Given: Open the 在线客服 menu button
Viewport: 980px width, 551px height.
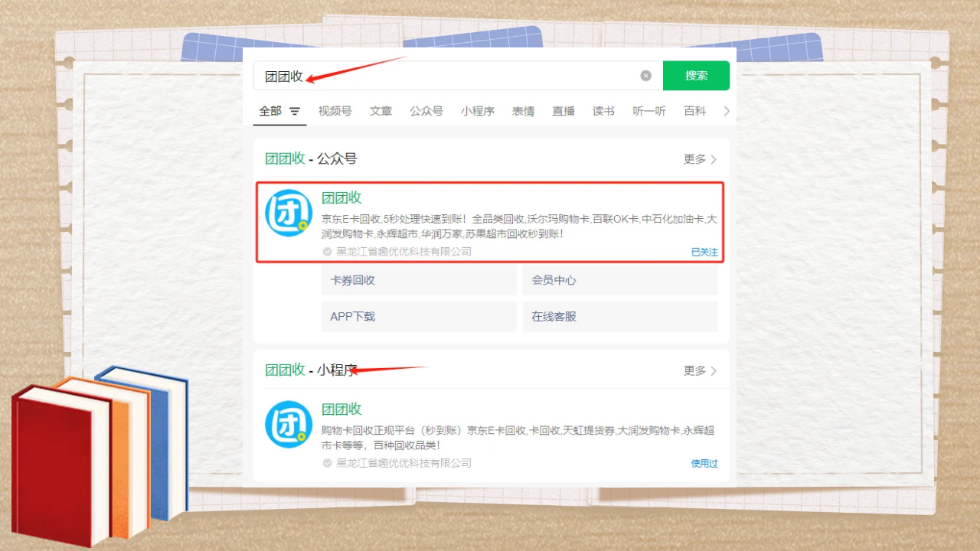Looking at the screenshot, I should click(620, 316).
